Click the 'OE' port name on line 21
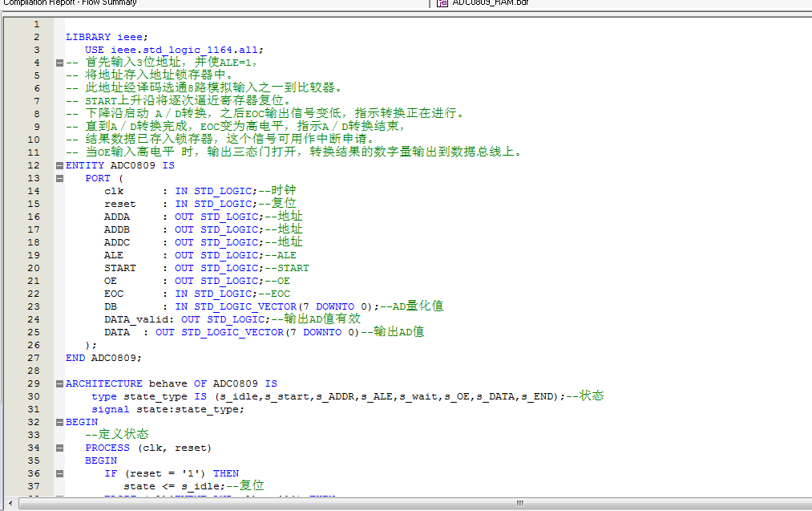 click(x=111, y=281)
